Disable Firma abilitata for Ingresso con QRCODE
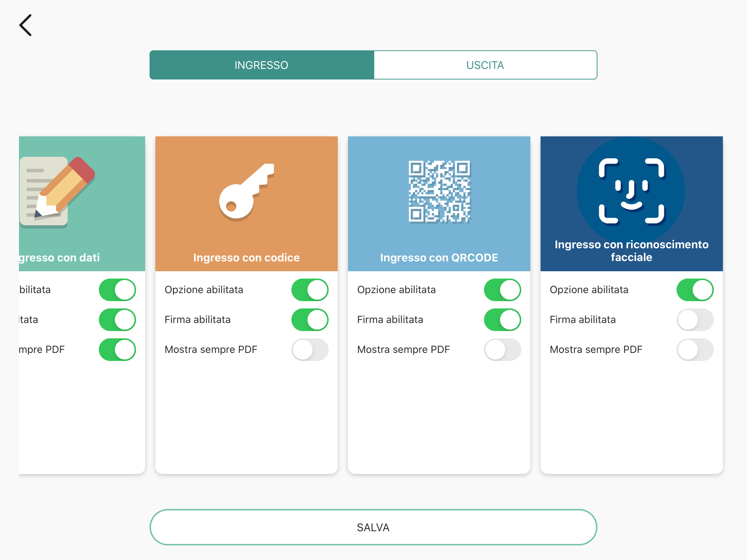 pos(503,320)
